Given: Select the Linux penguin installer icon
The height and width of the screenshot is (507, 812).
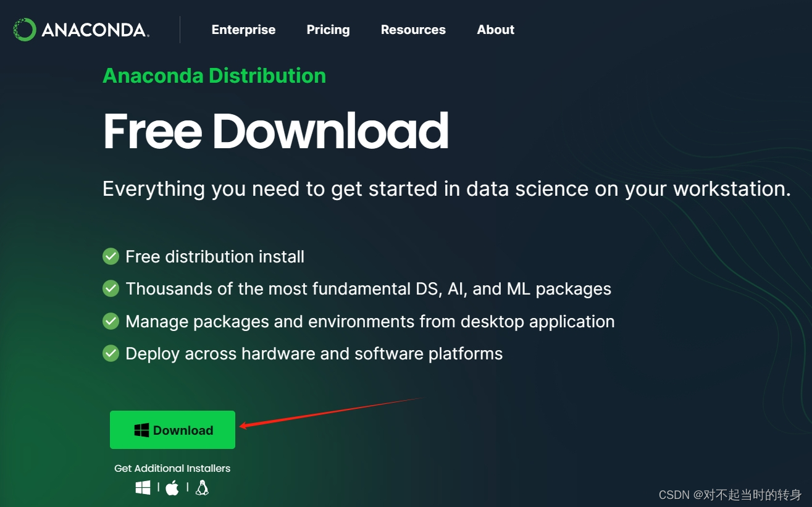Looking at the screenshot, I should coord(202,488).
